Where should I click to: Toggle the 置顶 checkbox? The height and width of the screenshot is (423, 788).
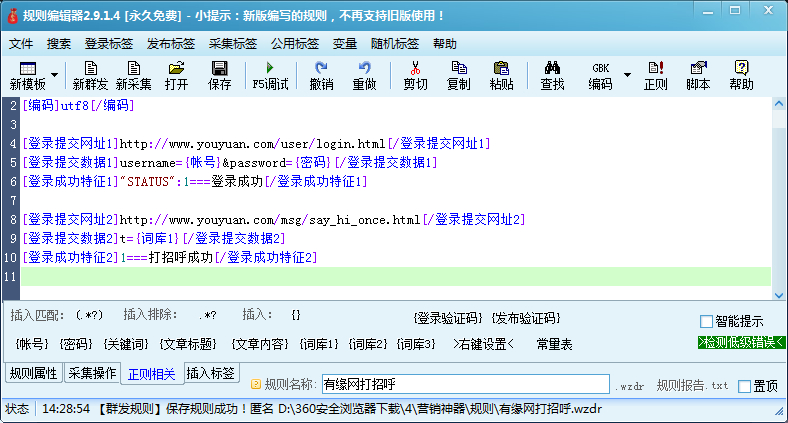coord(744,386)
